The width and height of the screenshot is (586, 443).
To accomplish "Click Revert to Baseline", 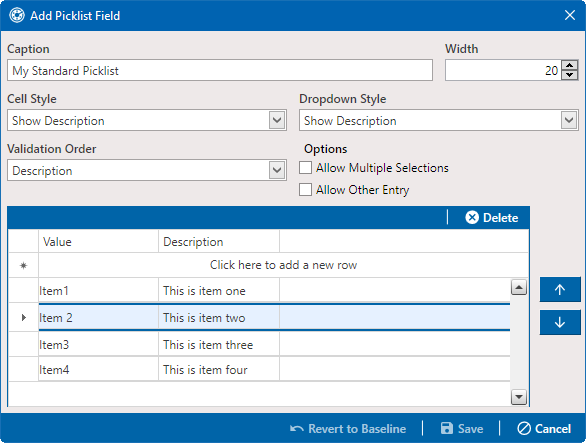I will 348,428.
